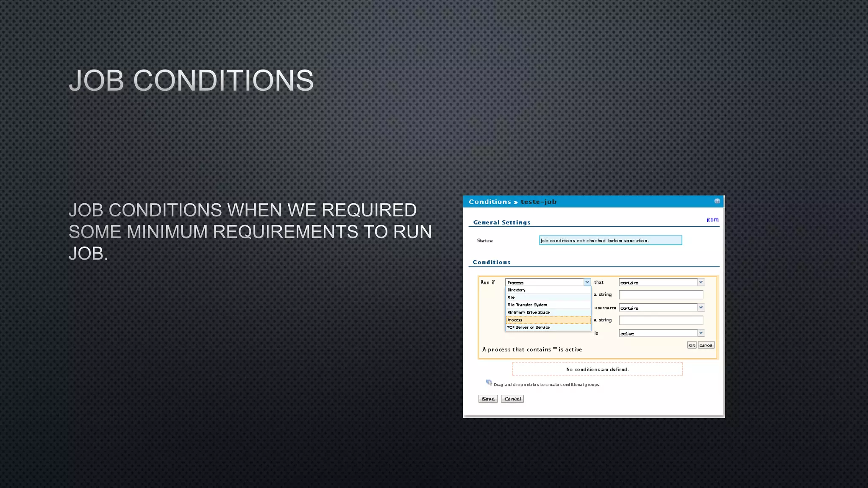The height and width of the screenshot is (488, 868).
Task: Open the EDIT link in General Settings
Action: click(x=712, y=220)
